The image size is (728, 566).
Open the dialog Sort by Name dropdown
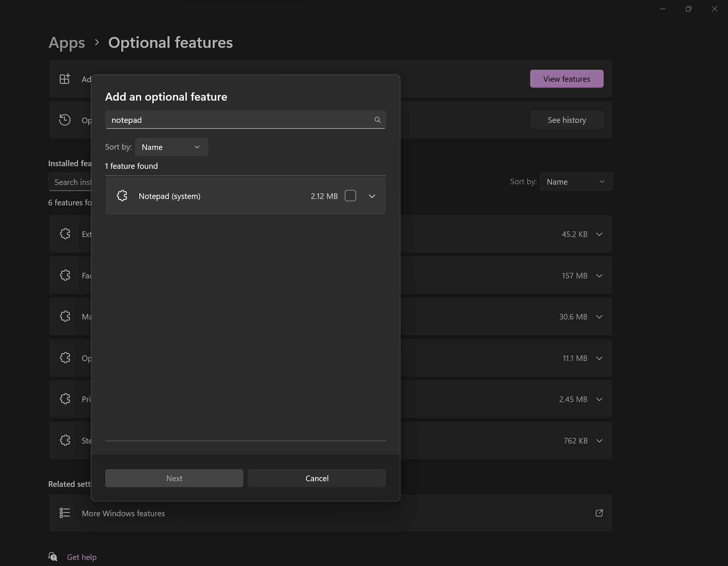click(171, 147)
